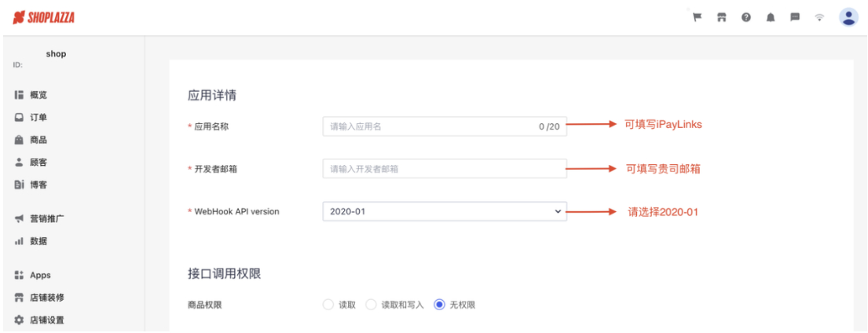Select the 读取和写入 radio button
The image size is (868, 333).
371,305
